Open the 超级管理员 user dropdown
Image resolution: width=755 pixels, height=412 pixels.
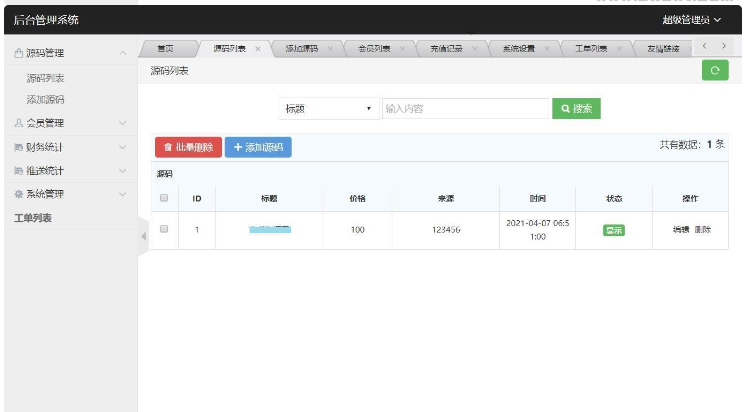coord(691,20)
